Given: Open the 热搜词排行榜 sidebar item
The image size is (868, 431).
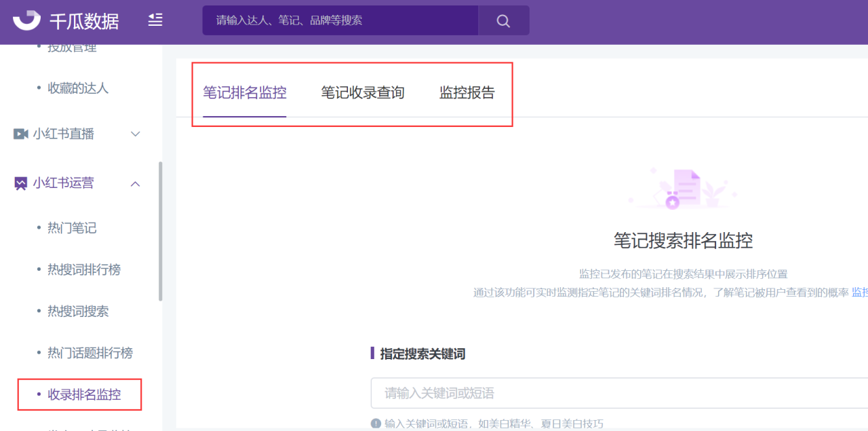Looking at the screenshot, I should point(84,269).
